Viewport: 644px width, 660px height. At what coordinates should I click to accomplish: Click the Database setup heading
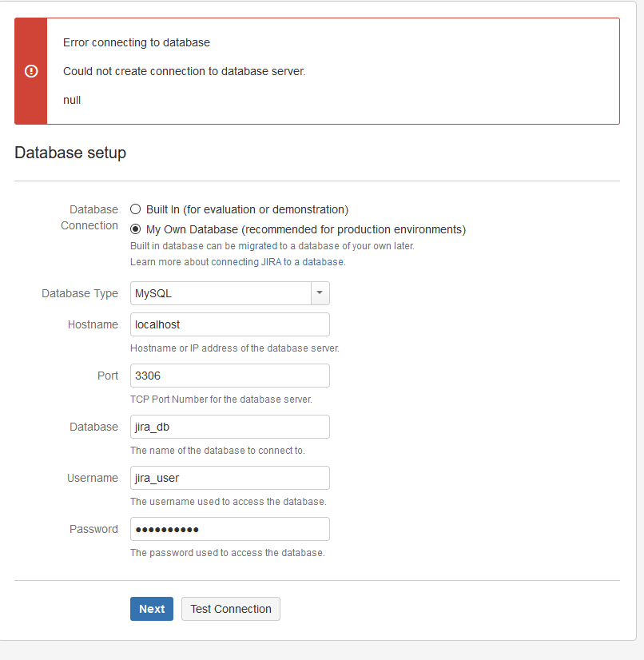click(70, 152)
